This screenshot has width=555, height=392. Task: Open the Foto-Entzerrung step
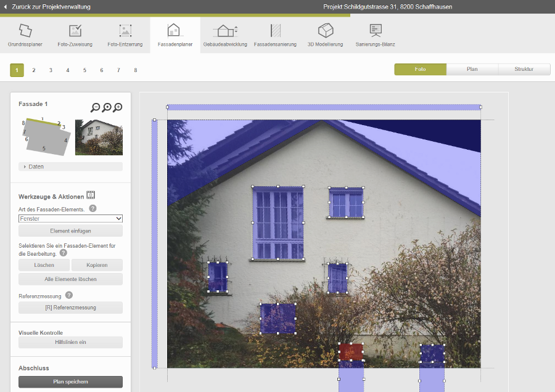[x=125, y=35]
